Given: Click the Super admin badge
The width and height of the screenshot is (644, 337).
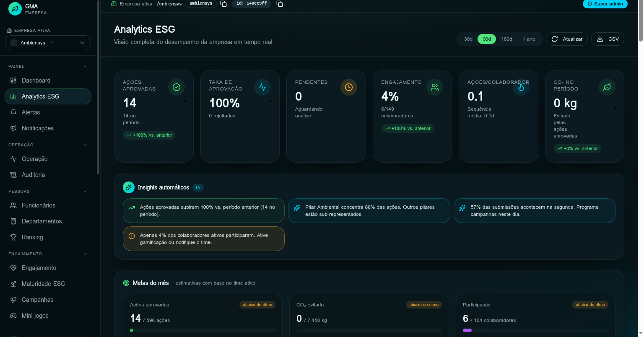Looking at the screenshot, I should 605,4.
